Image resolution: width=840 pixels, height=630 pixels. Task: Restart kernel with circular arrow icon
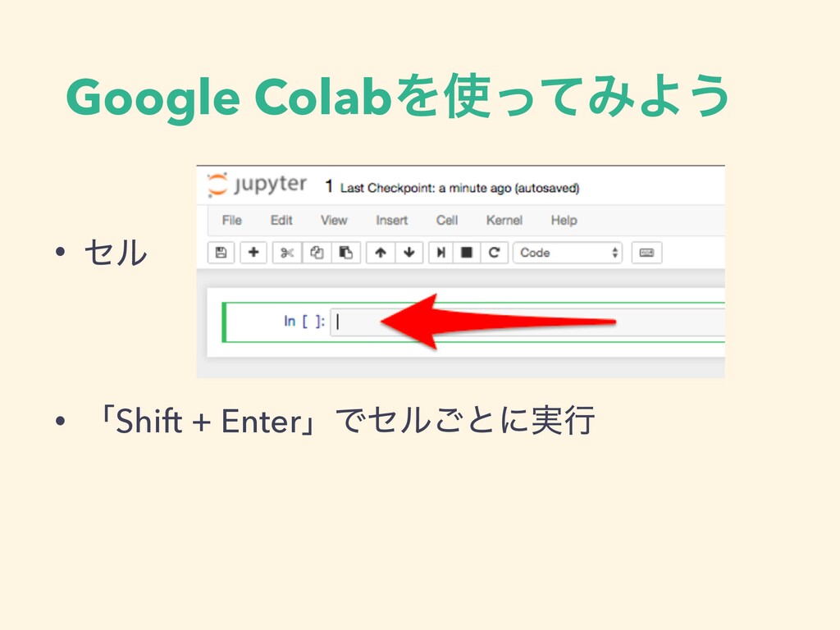(494, 253)
